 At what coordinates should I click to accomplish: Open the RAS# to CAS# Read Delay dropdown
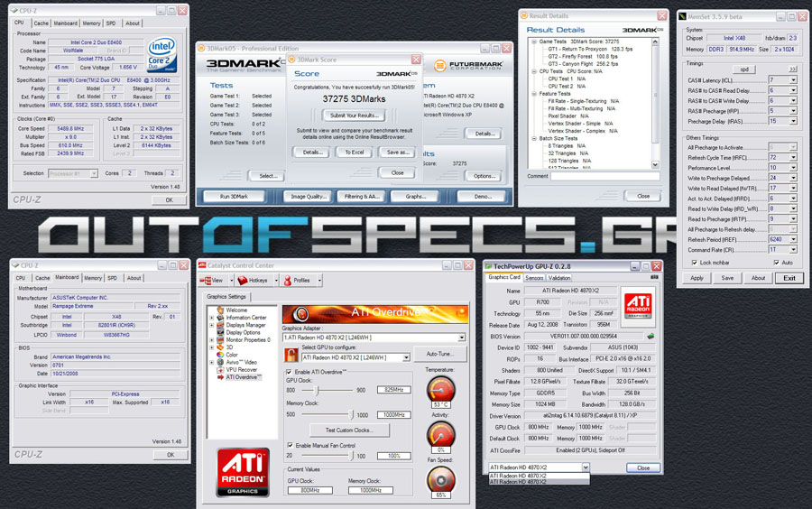pyautogui.click(x=793, y=90)
